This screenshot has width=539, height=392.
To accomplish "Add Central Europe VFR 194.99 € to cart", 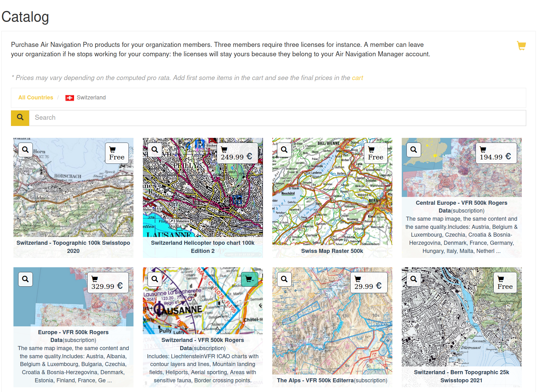I will pyautogui.click(x=496, y=153).
